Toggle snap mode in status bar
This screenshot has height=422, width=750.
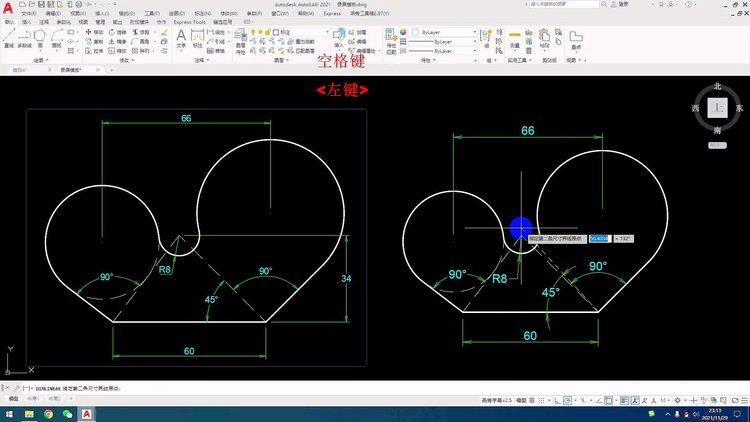point(542,400)
